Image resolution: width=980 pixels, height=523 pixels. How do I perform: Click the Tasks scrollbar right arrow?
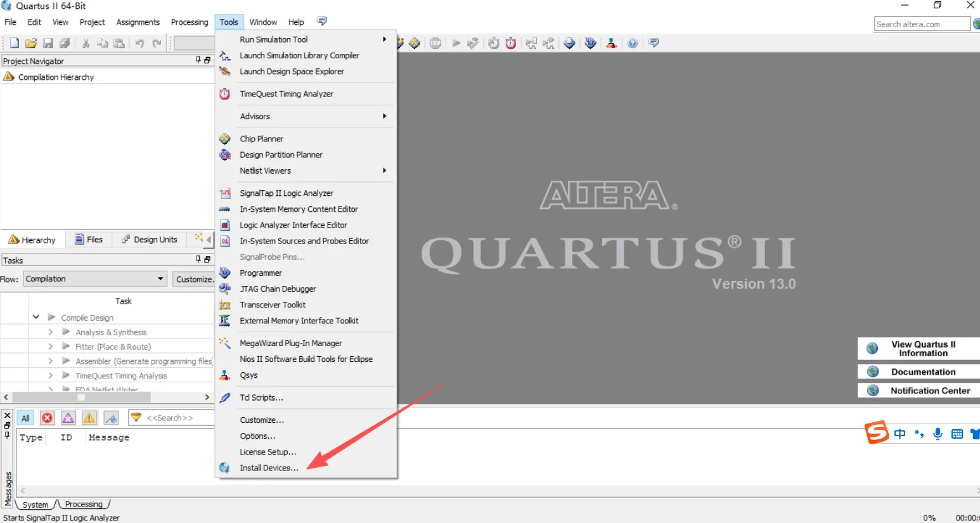point(207,397)
